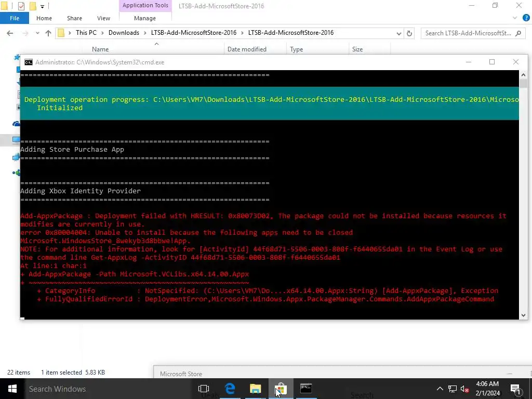Click the OneDrive icon in navigation pane
Screen dimensions: 532x399
click(16, 124)
